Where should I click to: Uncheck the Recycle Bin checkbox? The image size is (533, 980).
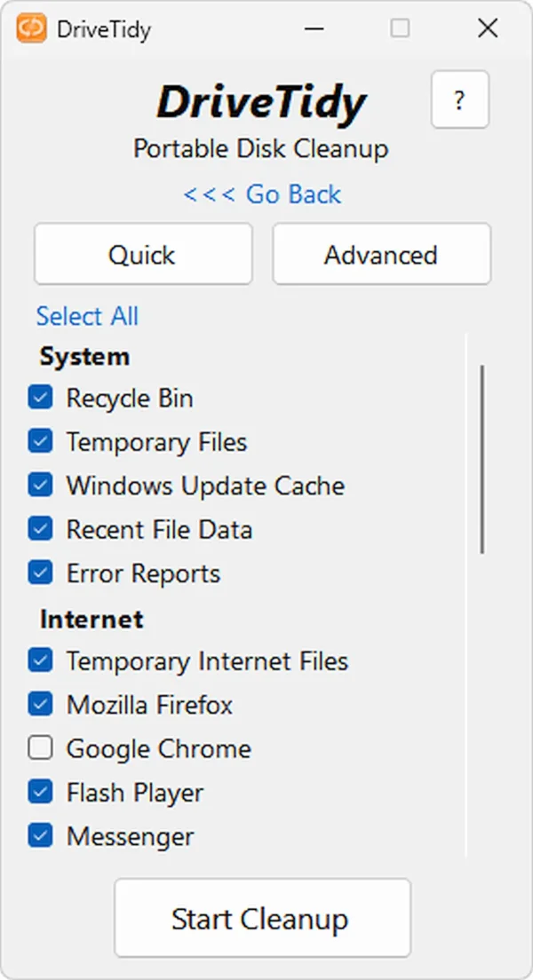pos(41,398)
